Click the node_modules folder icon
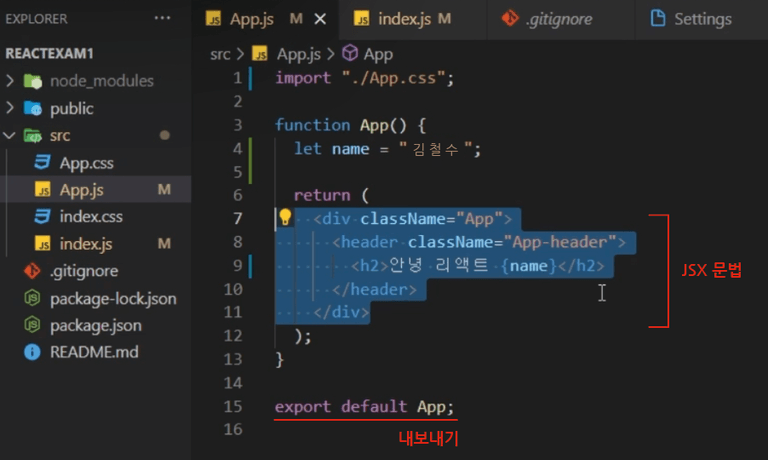The height and width of the screenshot is (460, 768). 33,81
